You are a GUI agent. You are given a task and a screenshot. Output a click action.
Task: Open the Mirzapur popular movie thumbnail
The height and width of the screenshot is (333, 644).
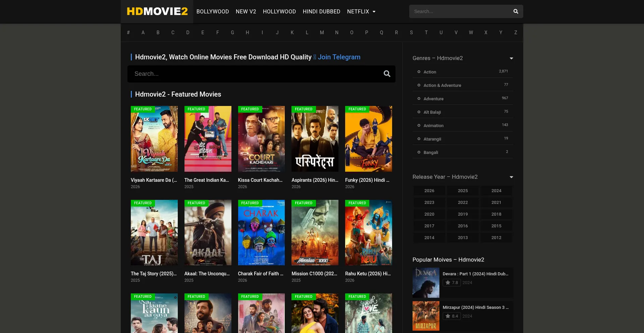(x=426, y=316)
